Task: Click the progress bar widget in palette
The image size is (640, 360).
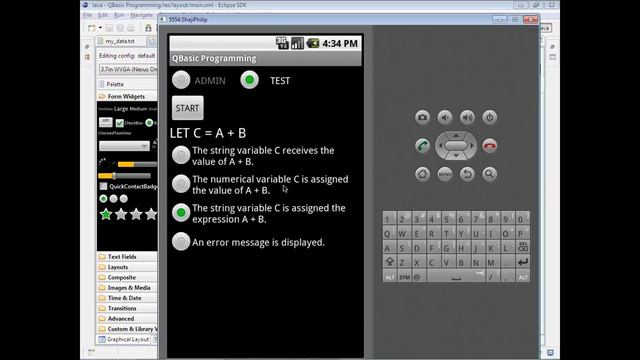Action: point(137,164)
